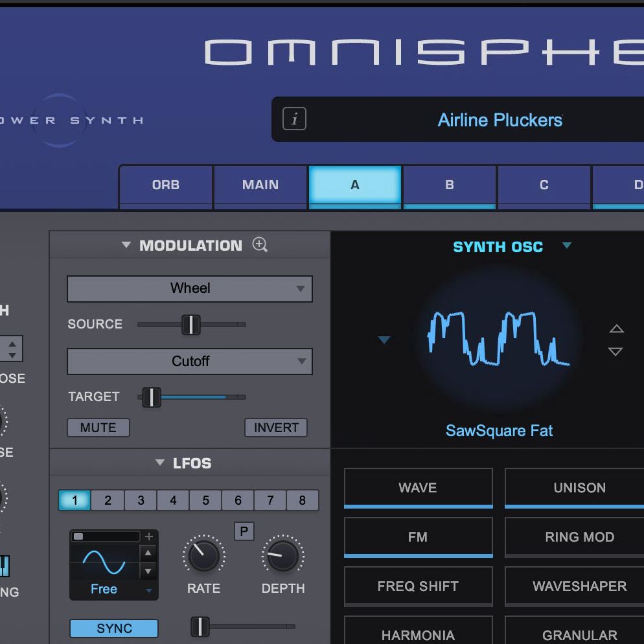The height and width of the screenshot is (644, 644).
Task: Click the Source modulation slider handle
Action: pyautogui.click(x=191, y=325)
